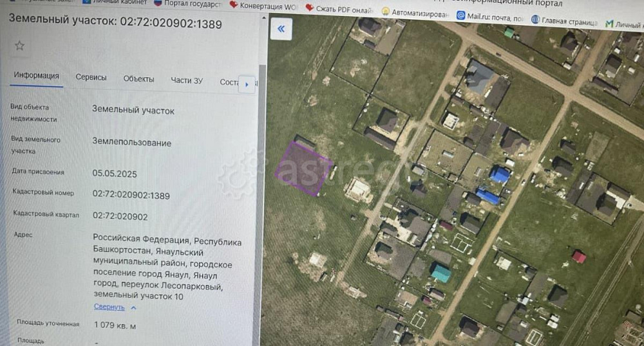The width and height of the screenshot is (644, 346).
Task: Open the Конвертация WO bookmark
Action: pyautogui.click(x=263, y=6)
